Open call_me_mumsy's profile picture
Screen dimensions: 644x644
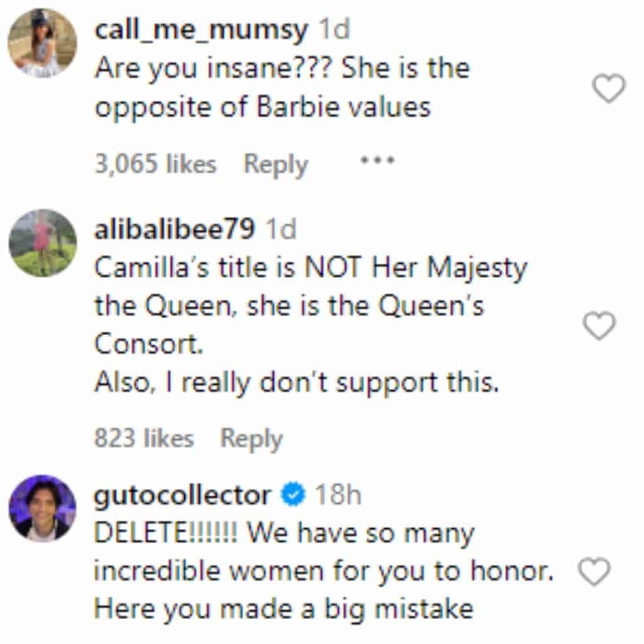[x=42, y=43]
